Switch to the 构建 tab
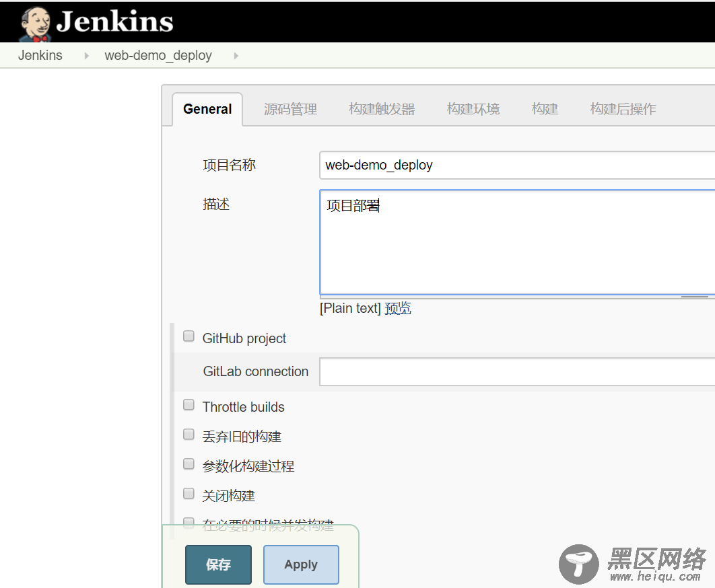The width and height of the screenshot is (715, 588). [x=545, y=109]
